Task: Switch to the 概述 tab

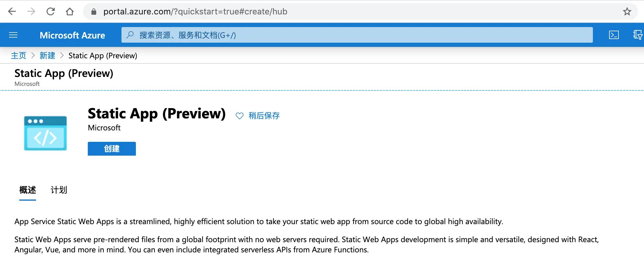Action: click(28, 190)
